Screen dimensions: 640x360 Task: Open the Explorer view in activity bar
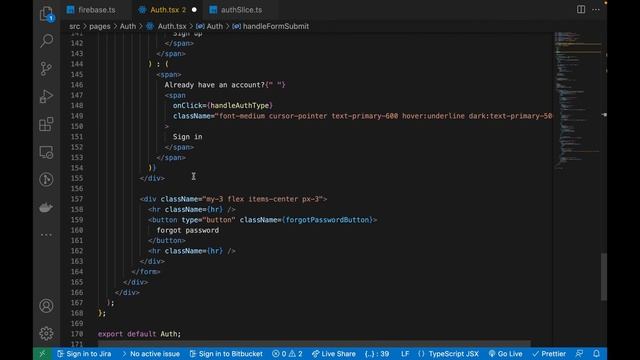47,14
